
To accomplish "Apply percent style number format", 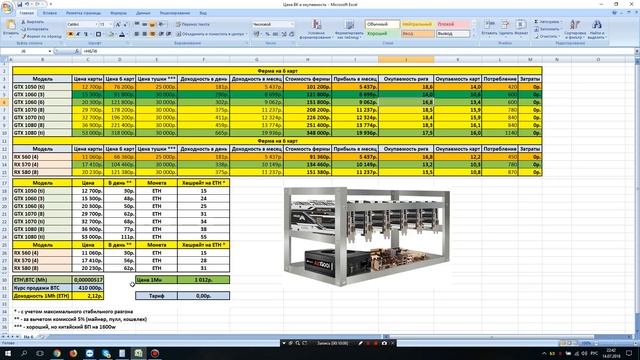I will pyautogui.click(x=267, y=34).
